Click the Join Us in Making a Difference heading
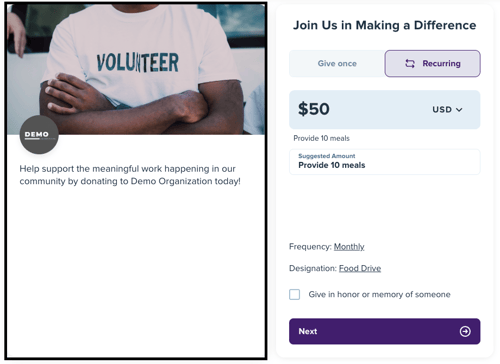The height and width of the screenshot is (364, 500). [x=384, y=25]
